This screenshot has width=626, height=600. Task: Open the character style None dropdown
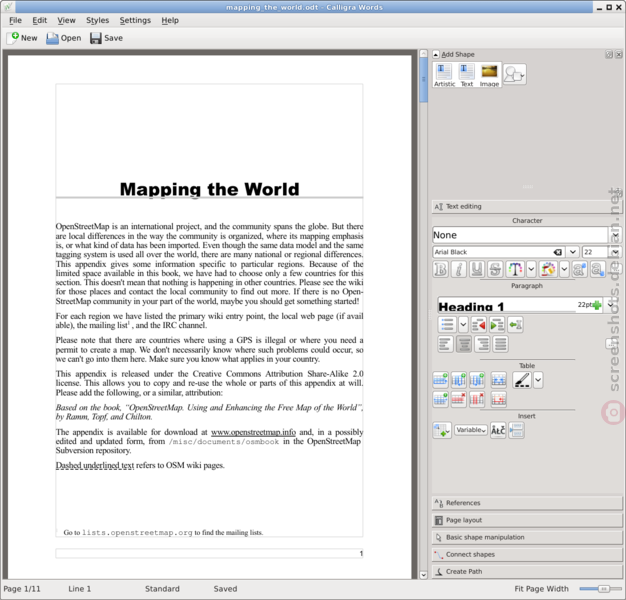[615, 235]
